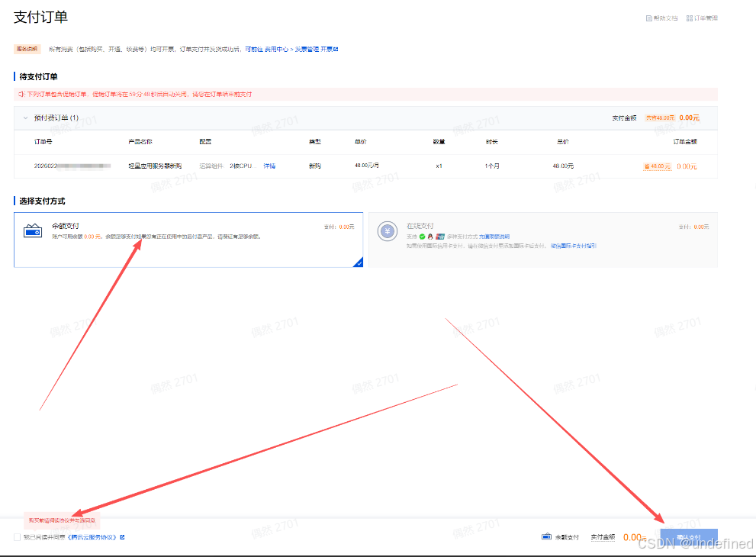Click the yen coin icon of 在线支付
Screen dimensions: 756x557
pyautogui.click(x=388, y=231)
